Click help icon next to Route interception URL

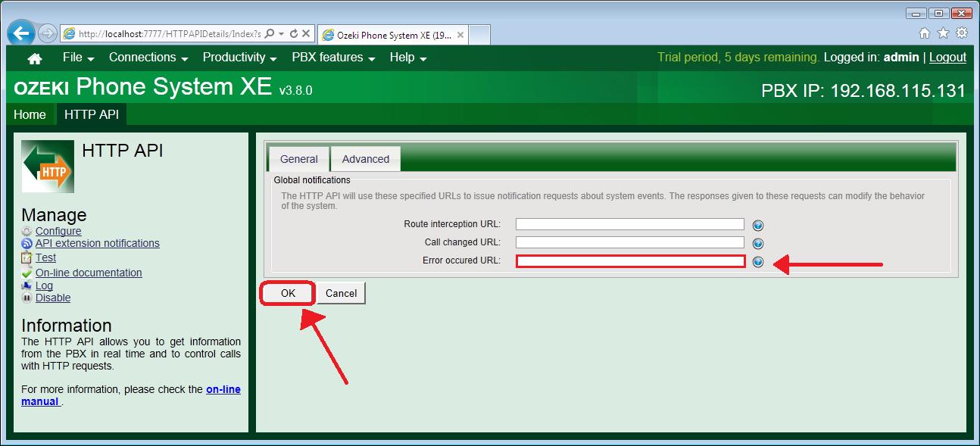click(x=758, y=225)
